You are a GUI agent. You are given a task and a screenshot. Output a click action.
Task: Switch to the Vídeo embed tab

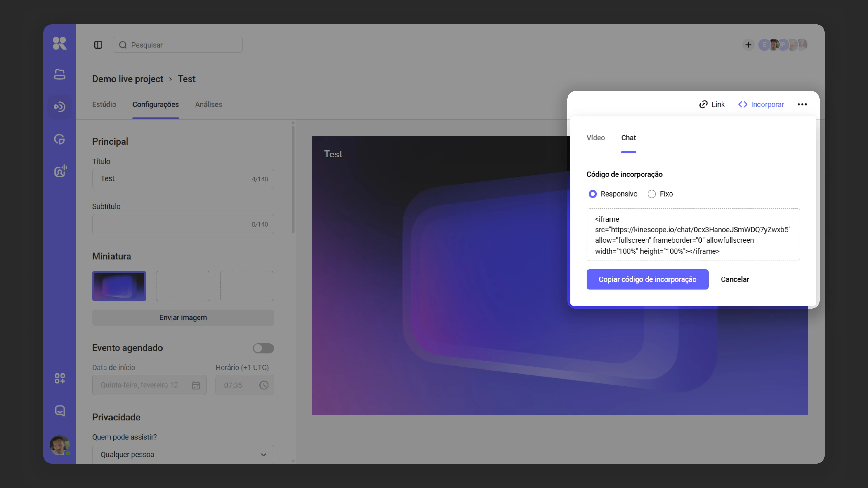(x=595, y=138)
